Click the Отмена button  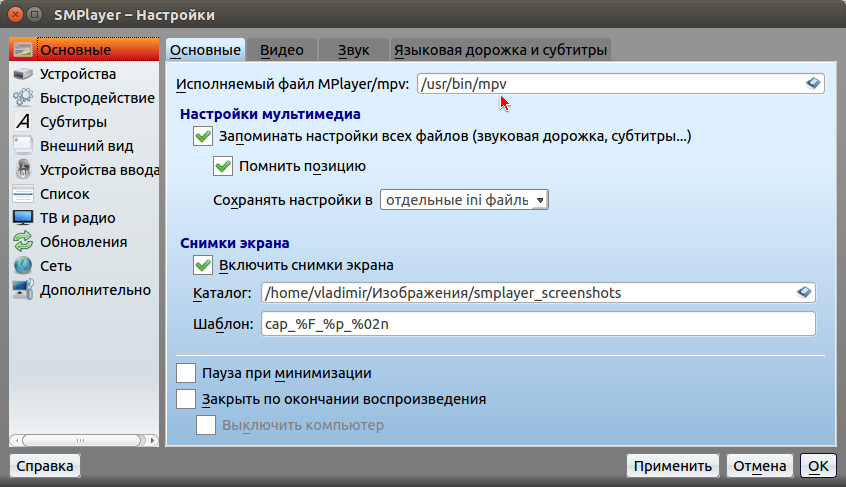[x=760, y=466]
